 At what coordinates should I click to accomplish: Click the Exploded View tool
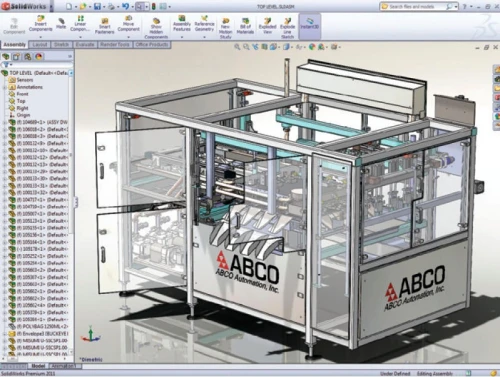pos(267,26)
